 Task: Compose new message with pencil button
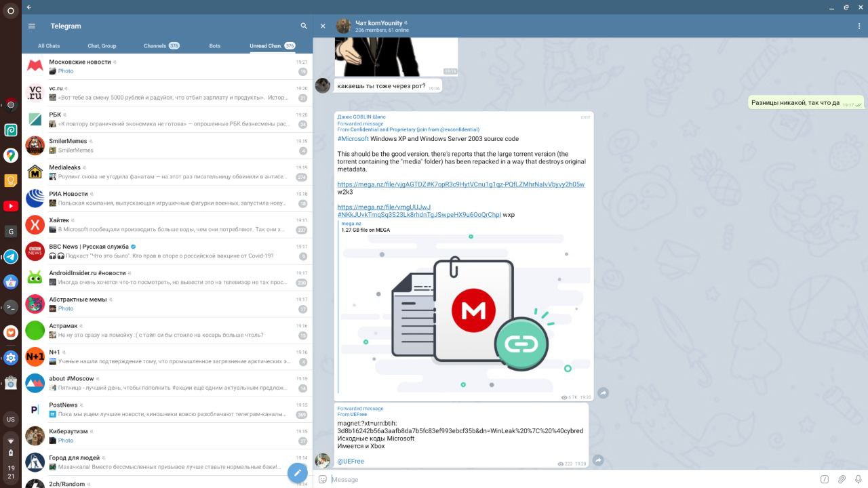click(x=297, y=472)
